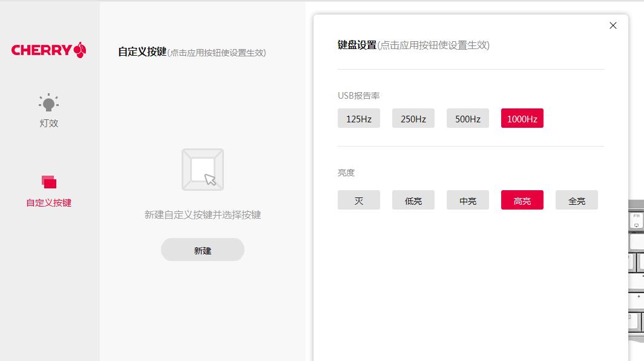Viewport: 644px width, 361px height.
Task: Keep 1000Hz report rate selected
Action: coord(522,118)
